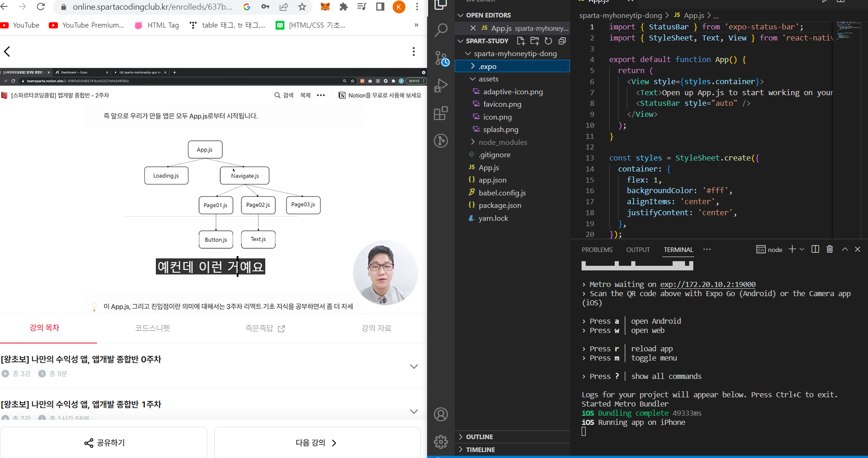Image resolution: width=868 pixels, height=458 pixels.
Task: Click the instructor webcam video bubble
Action: [x=385, y=272]
